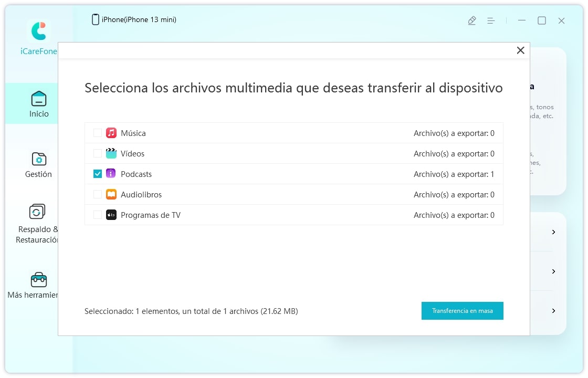Click the Podcasts purple icon
588x378 pixels.
(x=111, y=173)
